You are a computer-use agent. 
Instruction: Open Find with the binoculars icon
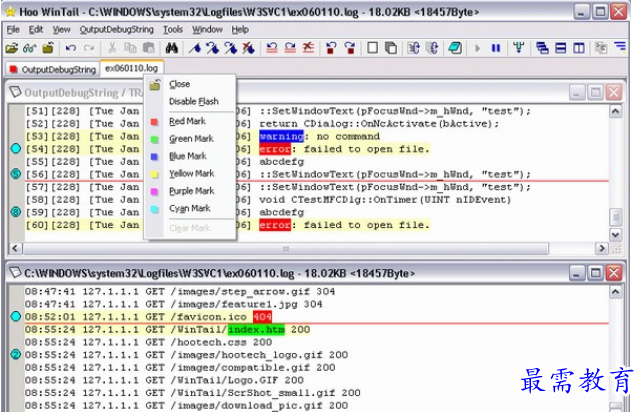pyautogui.click(x=172, y=48)
